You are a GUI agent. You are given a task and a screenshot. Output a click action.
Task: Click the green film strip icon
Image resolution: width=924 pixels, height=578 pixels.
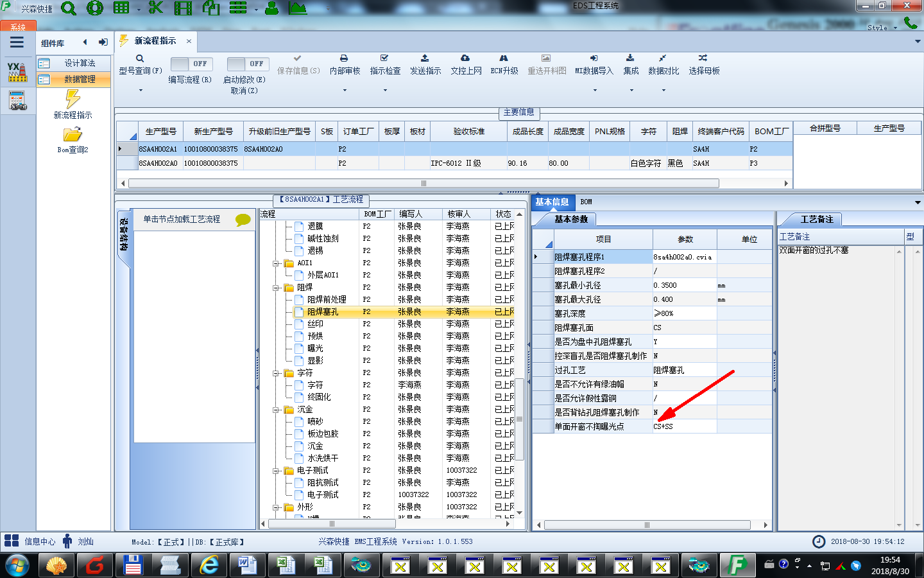[183, 8]
